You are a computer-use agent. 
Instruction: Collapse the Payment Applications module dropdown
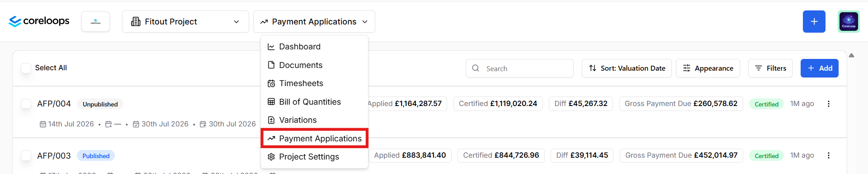(314, 22)
